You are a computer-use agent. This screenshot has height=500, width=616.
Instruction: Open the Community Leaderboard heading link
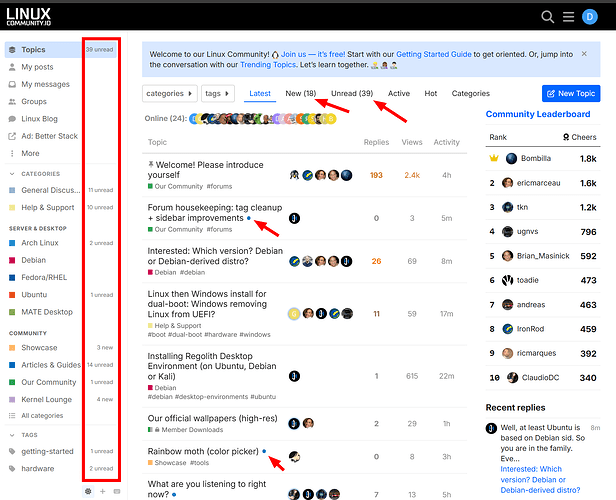[538, 114]
